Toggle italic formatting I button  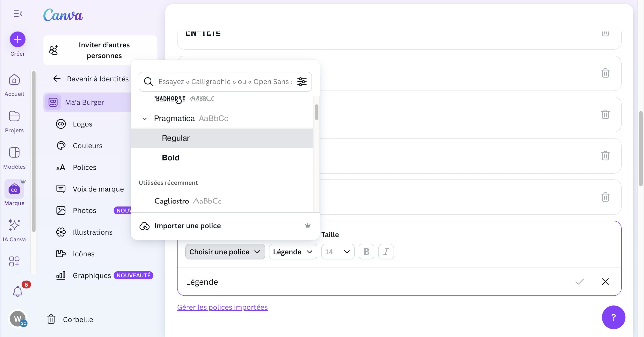click(386, 252)
